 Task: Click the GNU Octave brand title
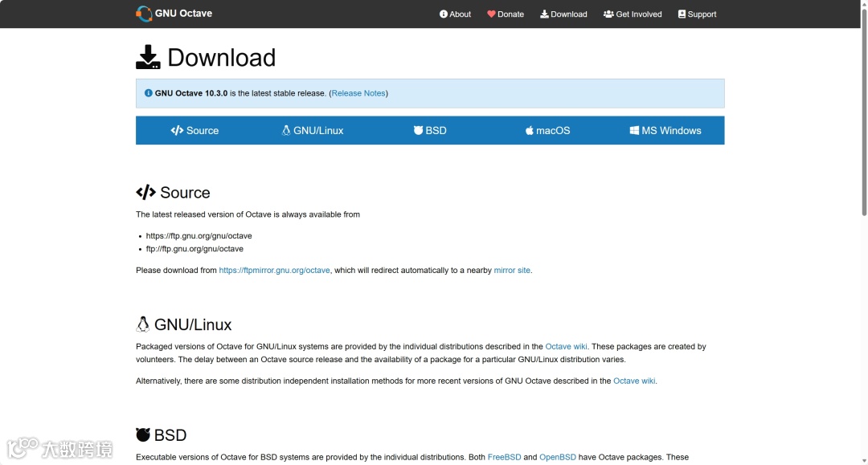pyautogui.click(x=183, y=14)
